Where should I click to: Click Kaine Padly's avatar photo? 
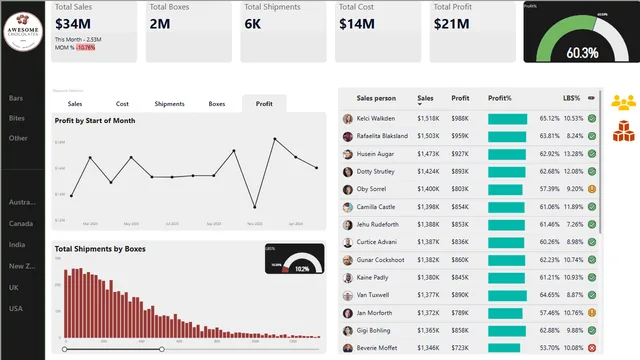pos(348,278)
